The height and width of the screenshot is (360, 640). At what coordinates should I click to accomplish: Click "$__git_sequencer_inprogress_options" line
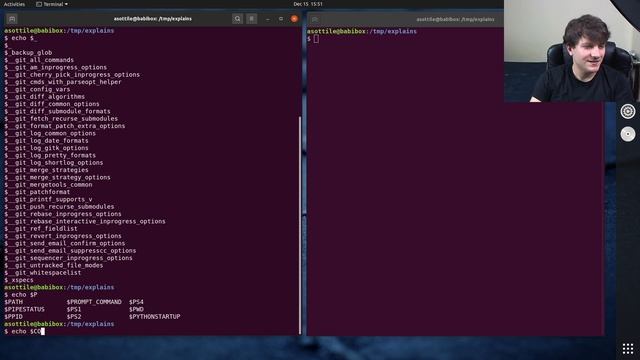pos(68,258)
